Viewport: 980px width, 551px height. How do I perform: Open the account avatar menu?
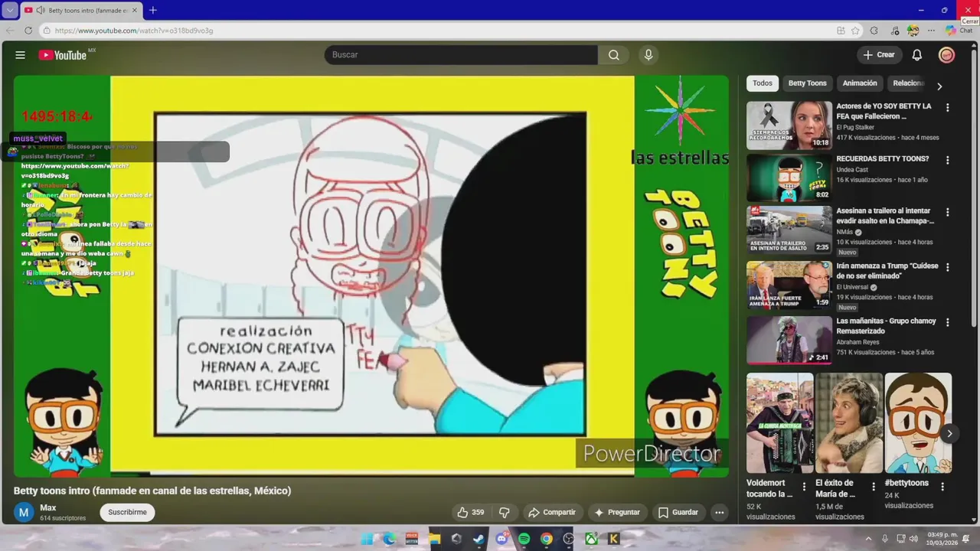click(x=947, y=55)
